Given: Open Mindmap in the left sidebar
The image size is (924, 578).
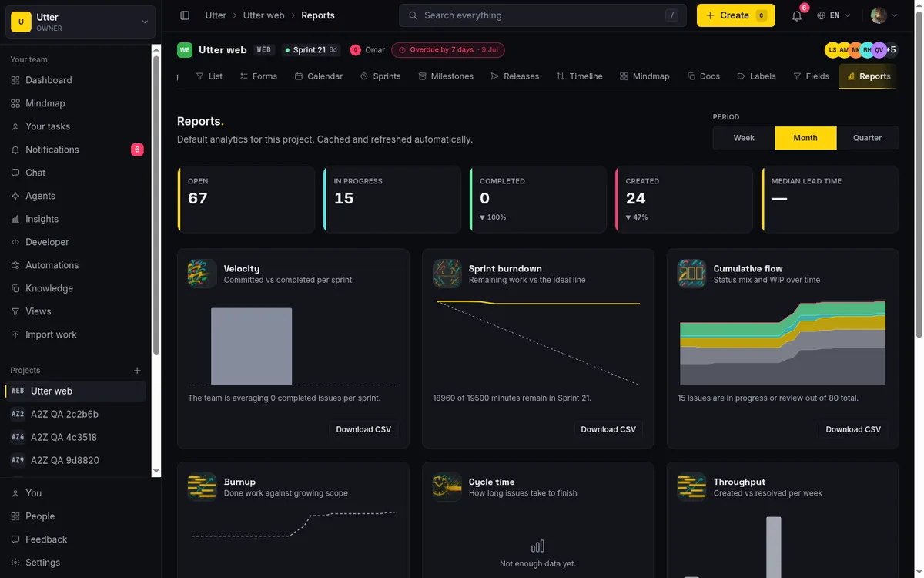Looking at the screenshot, I should [77, 103].
